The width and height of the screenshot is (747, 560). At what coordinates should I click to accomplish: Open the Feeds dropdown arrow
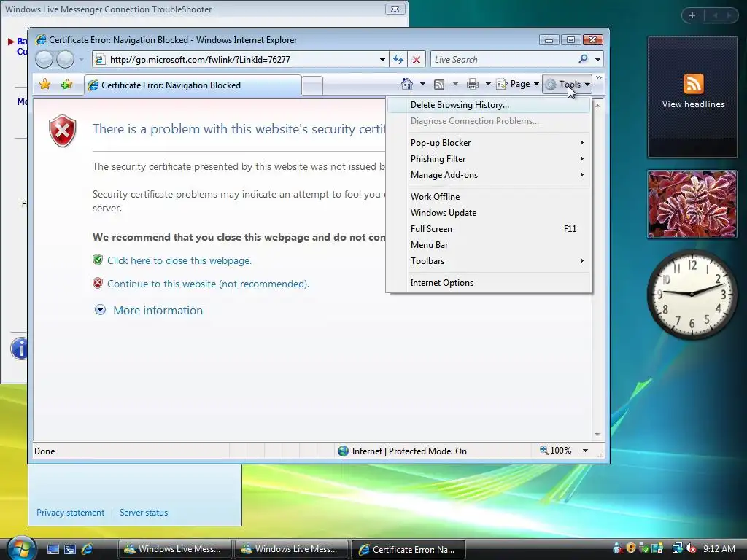point(455,85)
